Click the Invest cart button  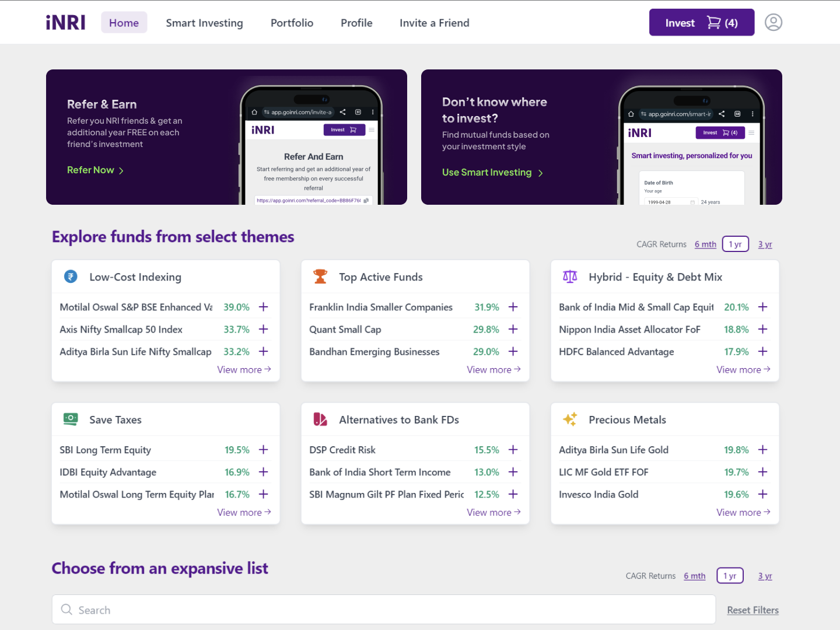[702, 22]
